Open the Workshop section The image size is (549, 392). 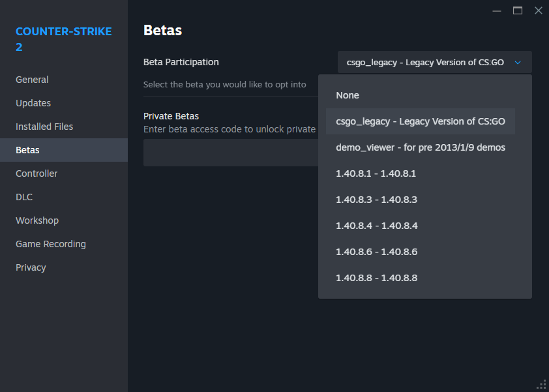point(37,220)
